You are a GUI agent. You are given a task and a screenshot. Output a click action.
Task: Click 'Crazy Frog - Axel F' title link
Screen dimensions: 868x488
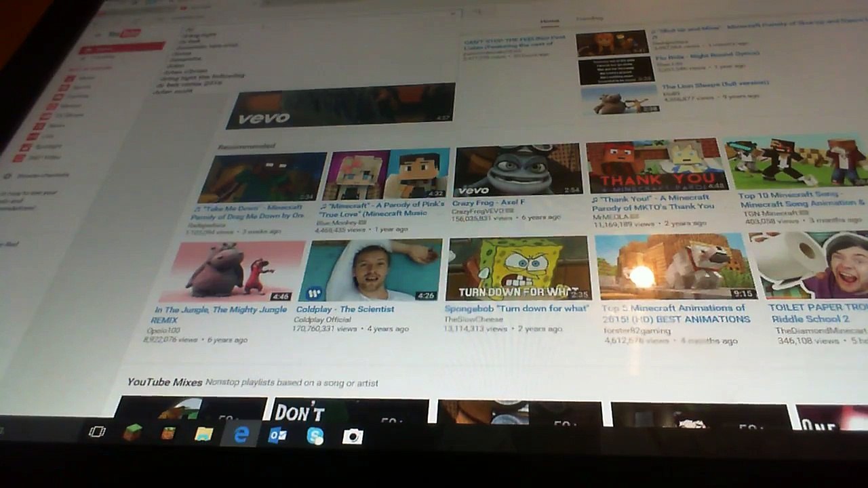pyautogui.click(x=488, y=203)
